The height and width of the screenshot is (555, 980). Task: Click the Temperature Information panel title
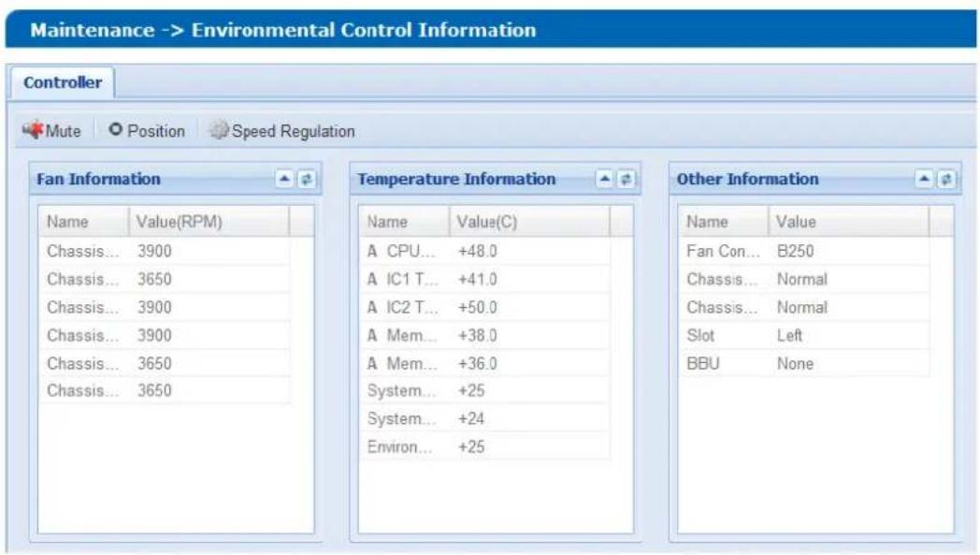coord(456,180)
